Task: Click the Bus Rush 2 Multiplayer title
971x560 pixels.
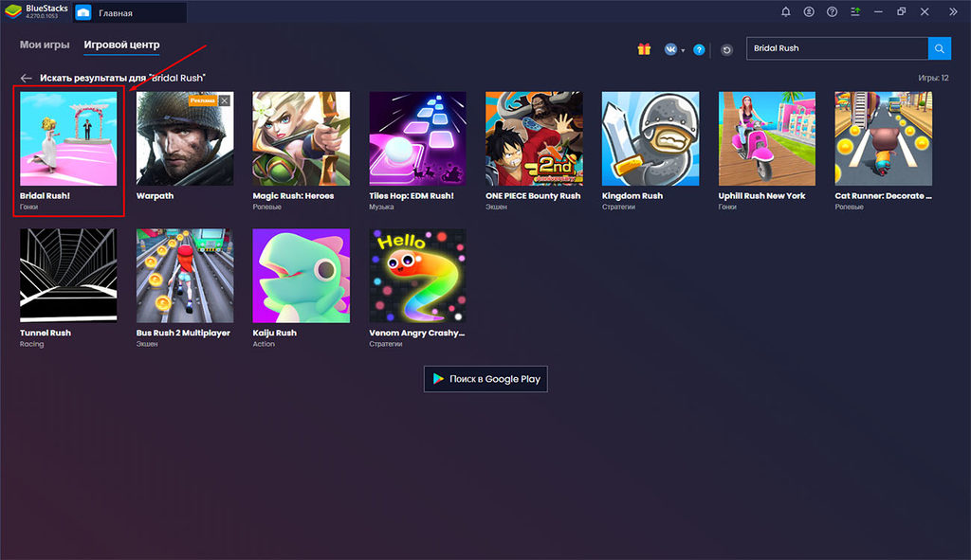Action: click(x=183, y=333)
